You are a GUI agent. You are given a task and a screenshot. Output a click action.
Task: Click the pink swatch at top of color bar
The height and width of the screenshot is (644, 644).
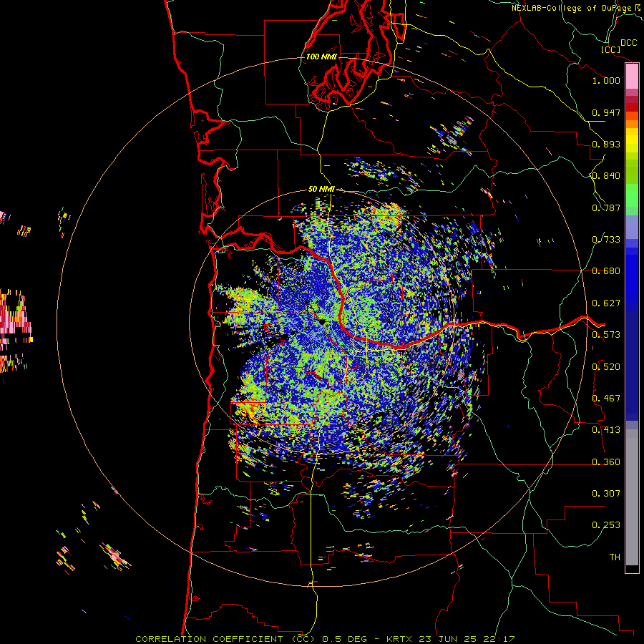click(x=632, y=76)
